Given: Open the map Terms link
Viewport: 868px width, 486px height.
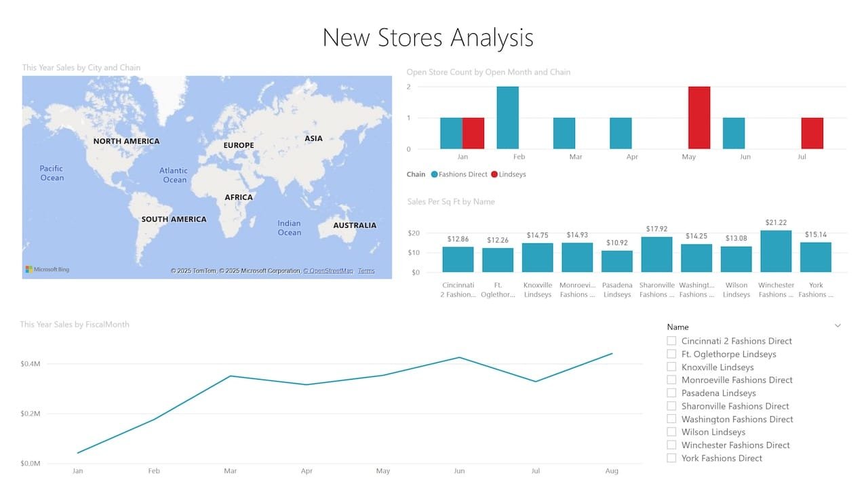Looking at the screenshot, I should pyautogui.click(x=366, y=271).
